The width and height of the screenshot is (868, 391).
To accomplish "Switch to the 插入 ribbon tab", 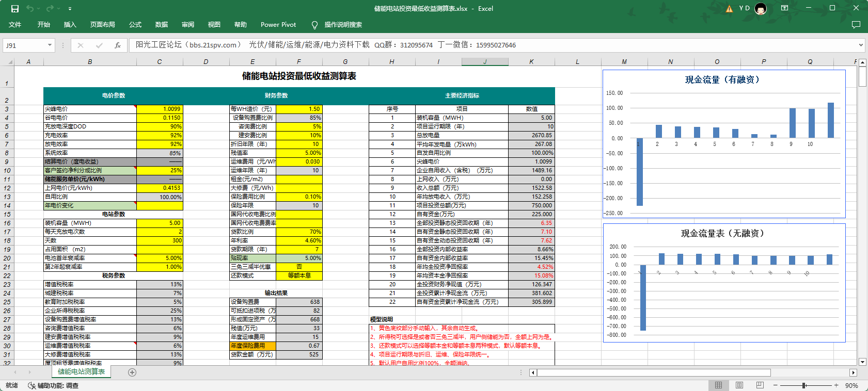I will coord(70,25).
